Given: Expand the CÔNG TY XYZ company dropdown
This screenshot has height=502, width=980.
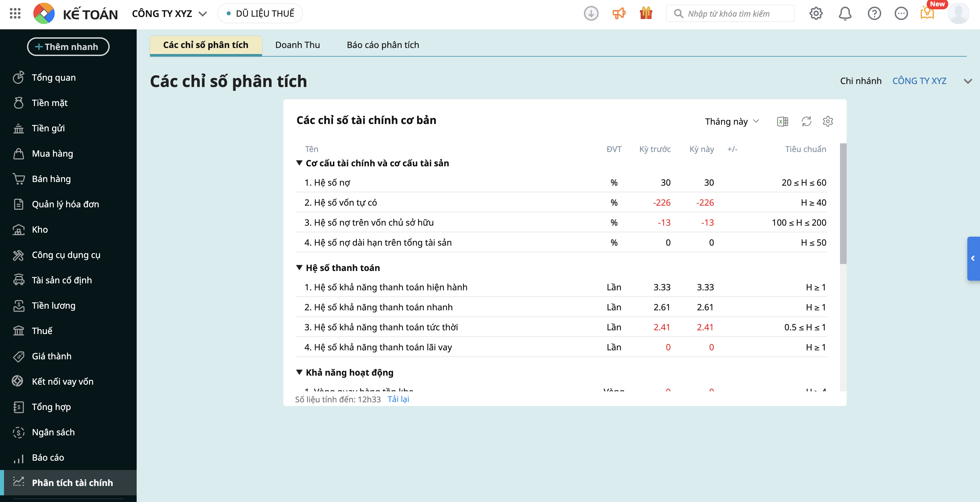Looking at the screenshot, I should tap(169, 14).
